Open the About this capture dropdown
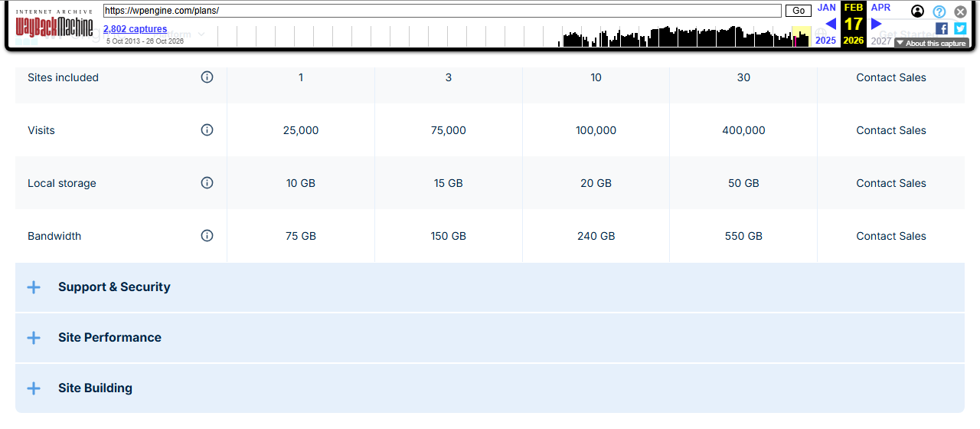 [931, 44]
